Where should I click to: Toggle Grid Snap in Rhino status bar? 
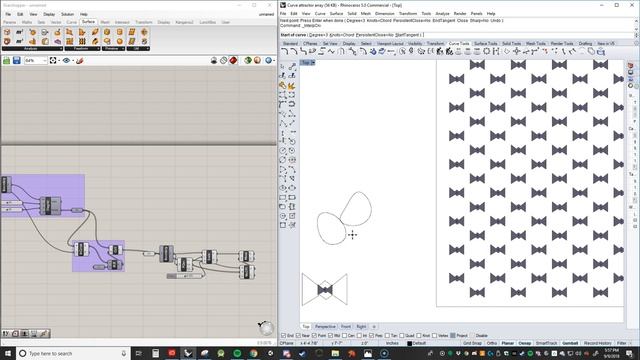point(472,343)
